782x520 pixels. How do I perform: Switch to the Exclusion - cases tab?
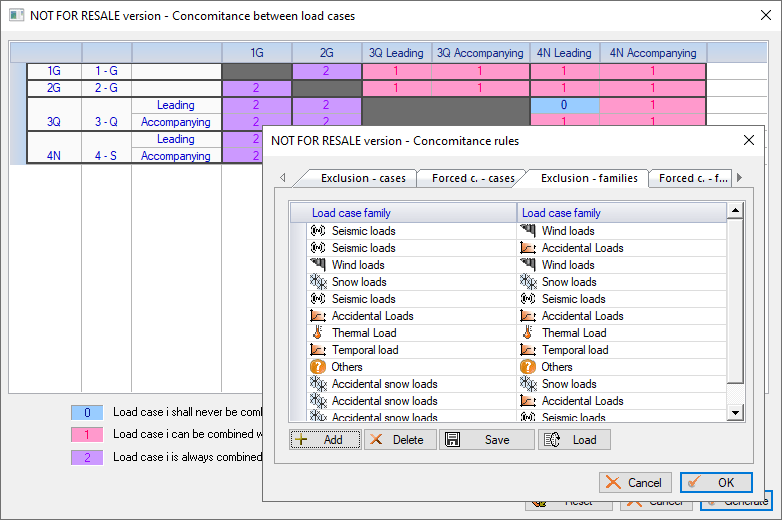click(x=363, y=178)
